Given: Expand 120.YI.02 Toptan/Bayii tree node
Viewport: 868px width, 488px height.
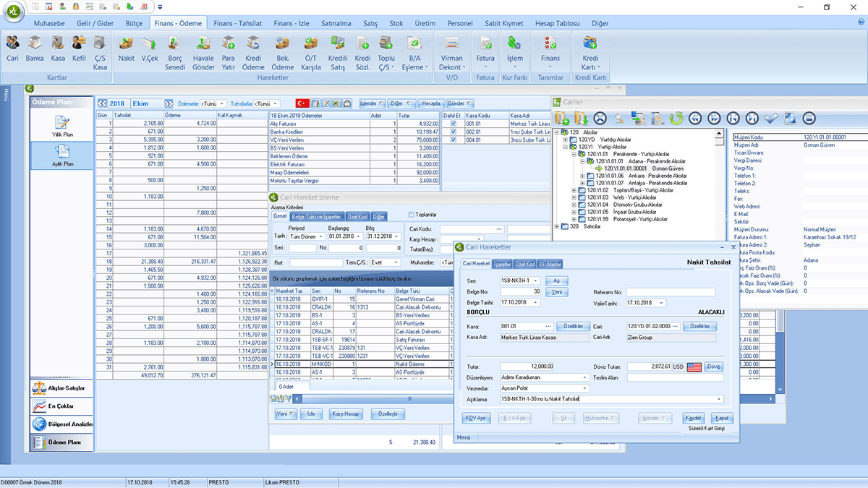Looking at the screenshot, I should click(574, 190).
